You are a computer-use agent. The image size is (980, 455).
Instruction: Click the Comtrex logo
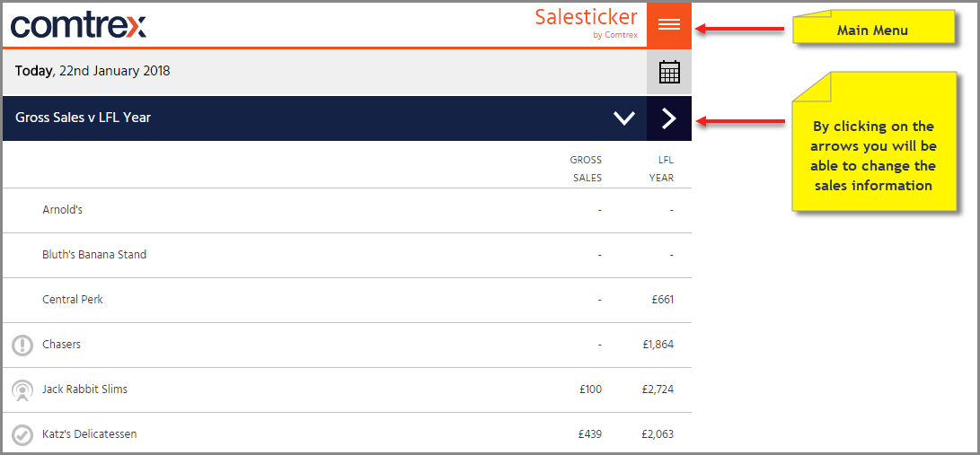tap(78, 25)
